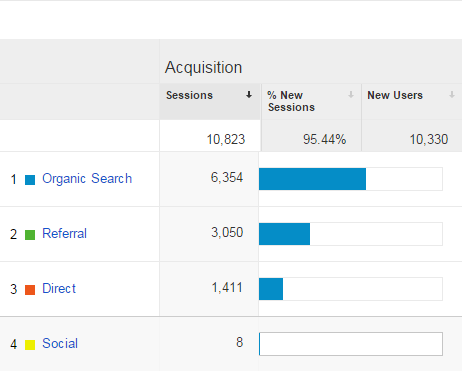Click the Acquisition group header
Screen dimensions: 462x371
[x=203, y=68]
